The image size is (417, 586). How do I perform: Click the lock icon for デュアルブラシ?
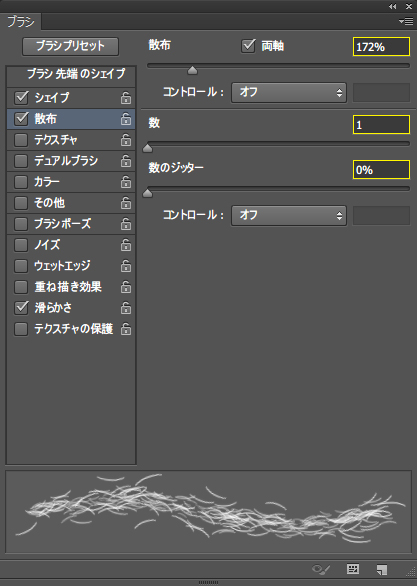click(126, 161)
